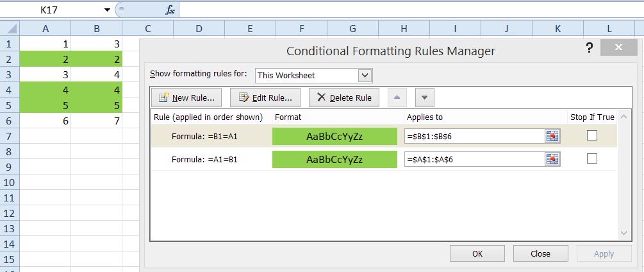Viewport: 644px width, 272px height.
Task: Expand the Name Box dropdown arrow
Action: point(107,10)
